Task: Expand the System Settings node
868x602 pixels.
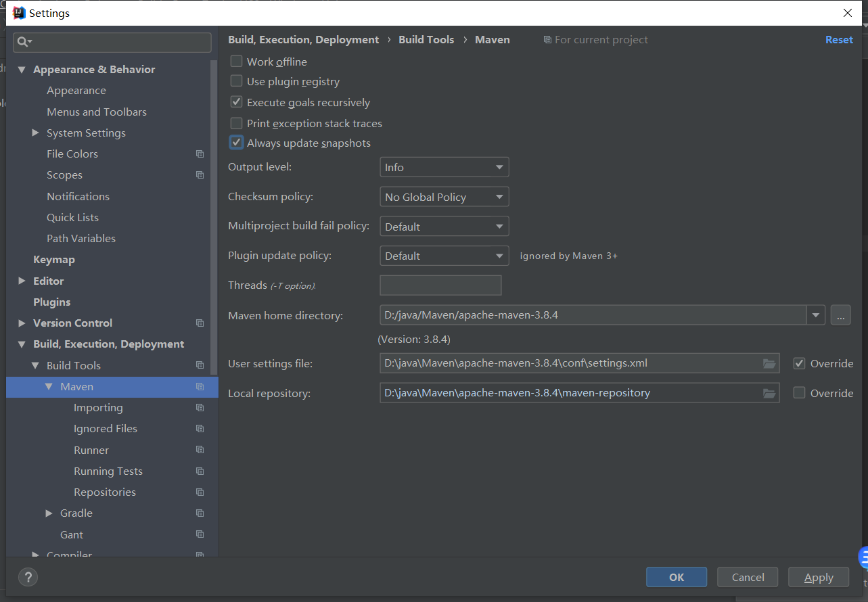Action: point(35,133)
